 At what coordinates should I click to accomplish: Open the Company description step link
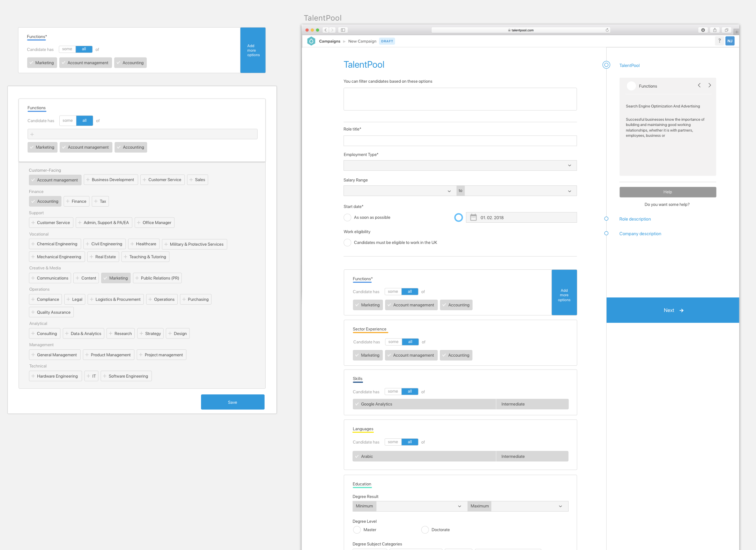click(640, 234)
